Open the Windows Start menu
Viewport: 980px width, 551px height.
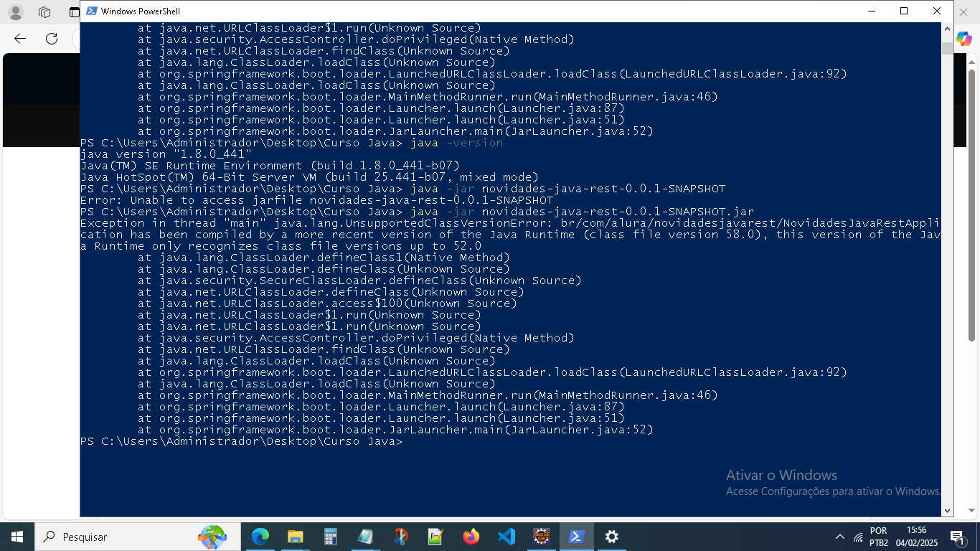tap(17, 537)
